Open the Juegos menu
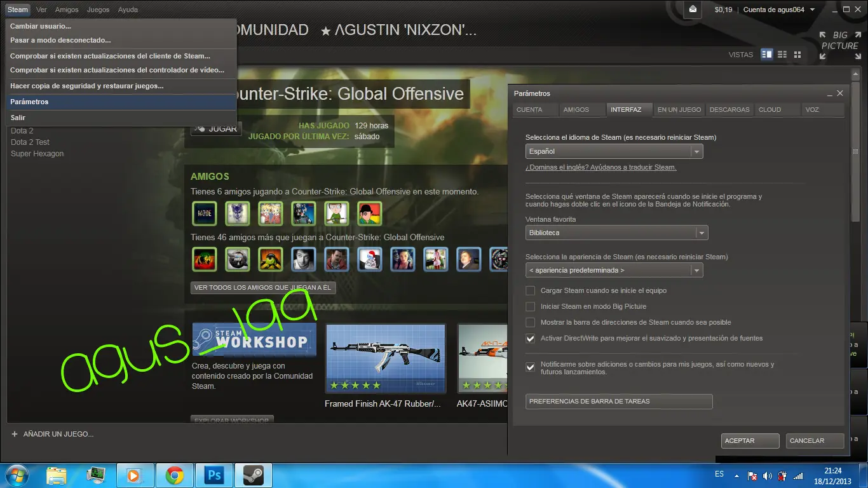 point(98,10)
